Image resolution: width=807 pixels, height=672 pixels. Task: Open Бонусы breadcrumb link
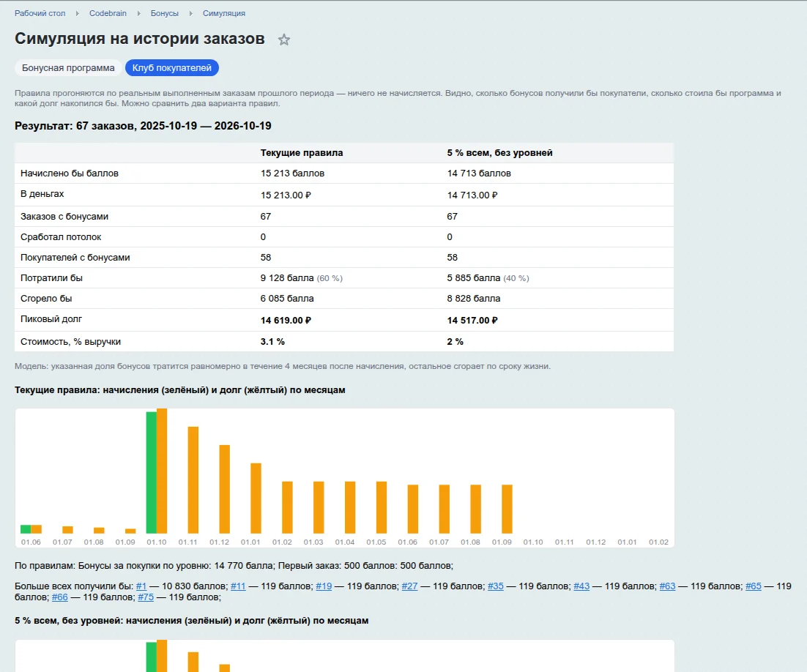click(165, 13)
